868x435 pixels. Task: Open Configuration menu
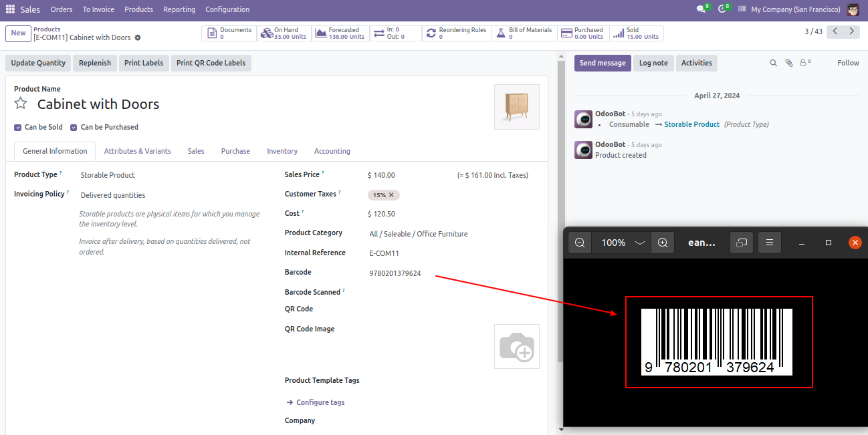(227, 9)
